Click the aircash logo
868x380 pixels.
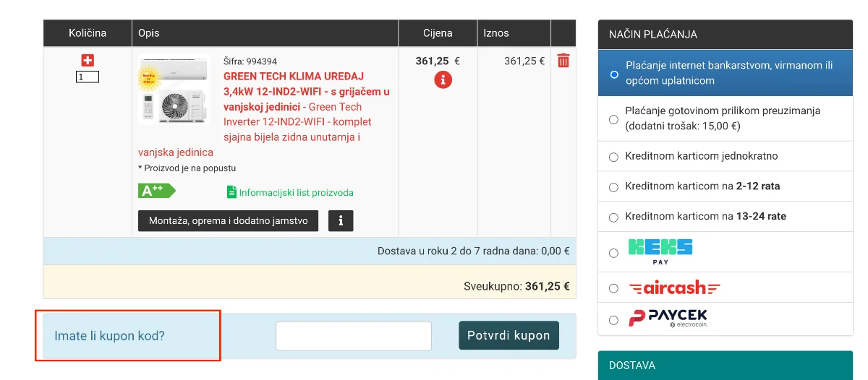tap(675, 288)
